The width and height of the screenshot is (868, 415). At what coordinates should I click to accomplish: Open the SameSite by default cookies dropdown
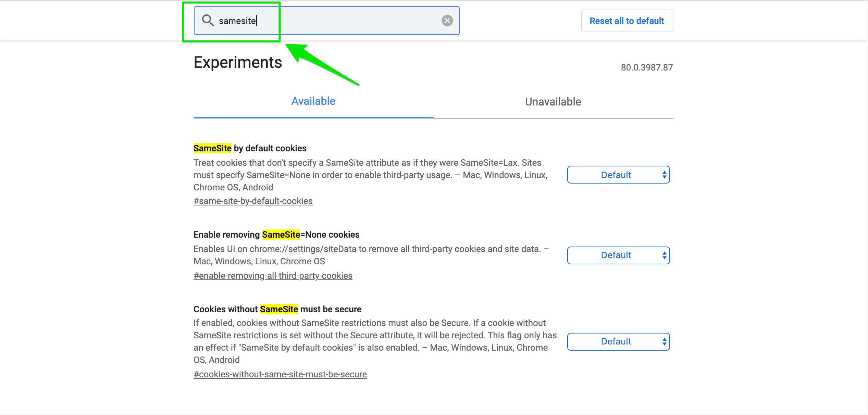[618, 175]
